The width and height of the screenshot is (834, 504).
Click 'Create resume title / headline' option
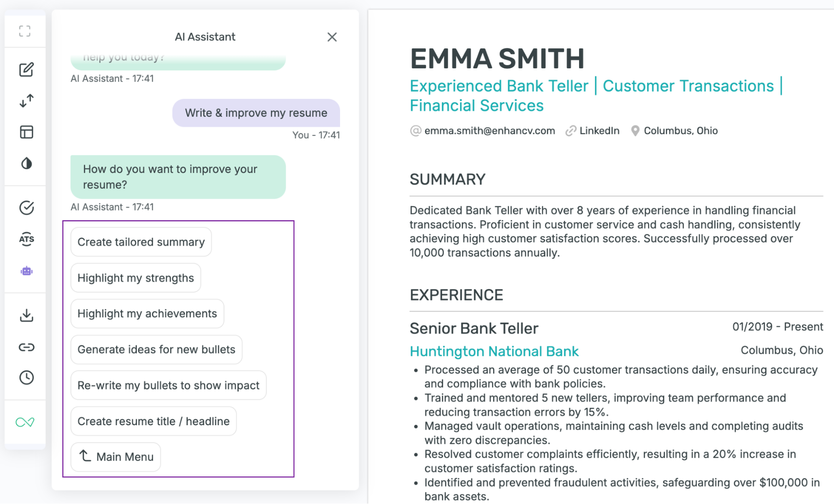point(154,421)
